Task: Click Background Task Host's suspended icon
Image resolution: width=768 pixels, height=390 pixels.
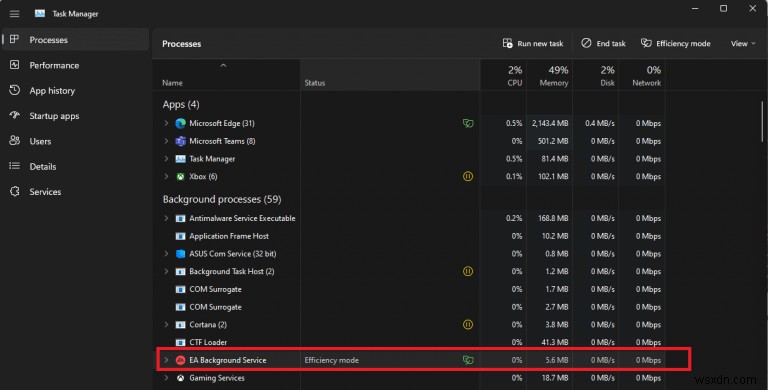Action: 468,271
